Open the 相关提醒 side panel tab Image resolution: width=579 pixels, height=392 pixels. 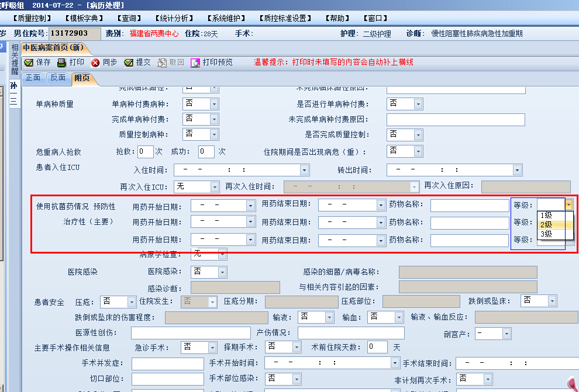(x=15, y=59)
